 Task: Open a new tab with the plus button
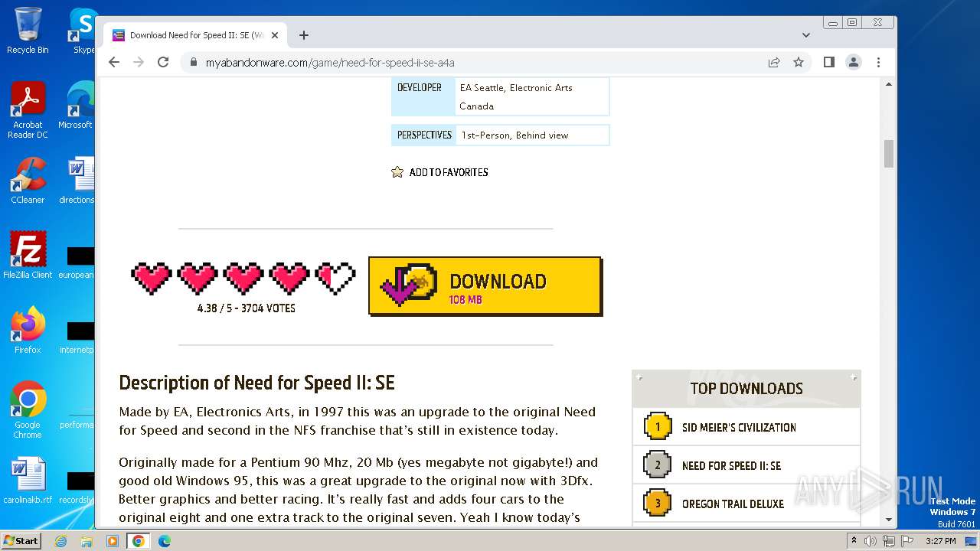pos(304,35)
